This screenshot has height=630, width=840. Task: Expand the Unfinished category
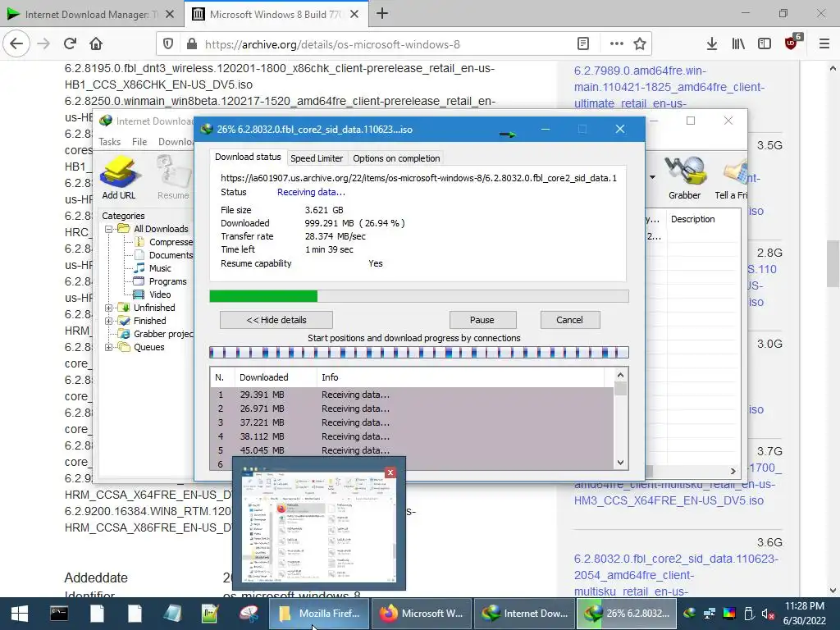click(109, 308)
